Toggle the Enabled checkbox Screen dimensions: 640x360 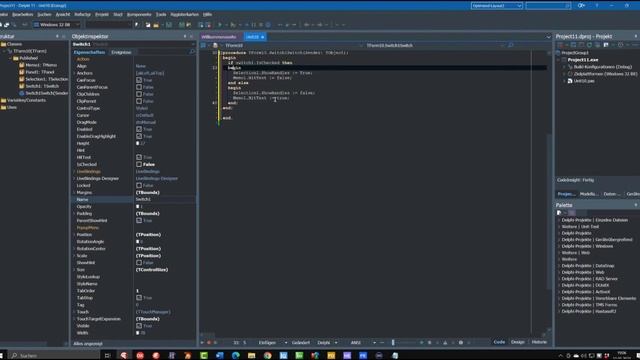coord(139,129)
